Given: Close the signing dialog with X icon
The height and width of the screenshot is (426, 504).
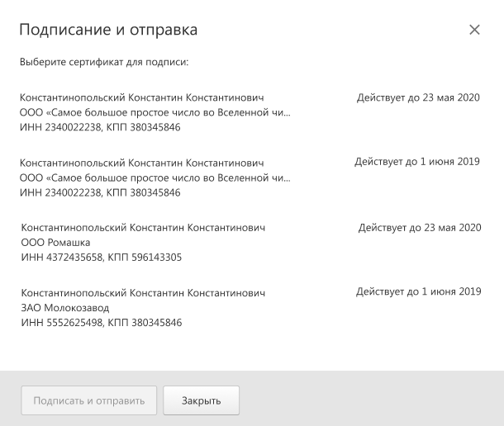Looking at the screenshot, I should [x=474, y=30].
